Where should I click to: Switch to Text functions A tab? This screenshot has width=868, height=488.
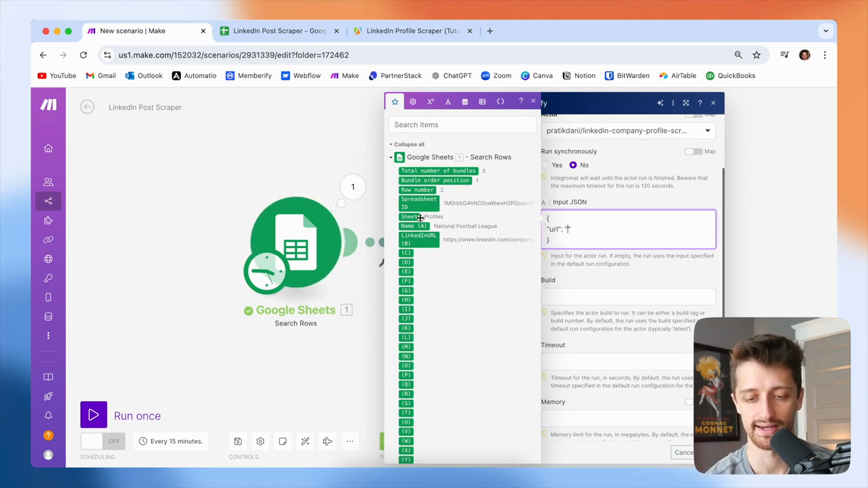(x=448, y=102)
